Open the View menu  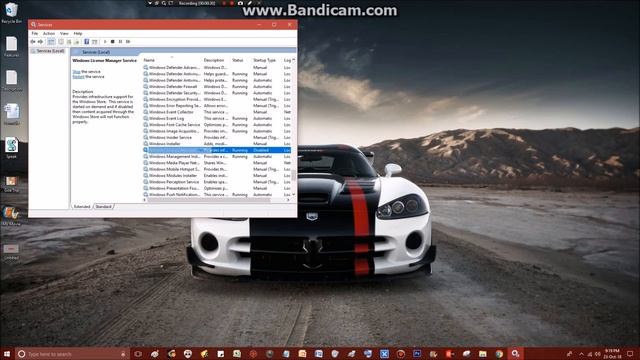pyautogui.click(x=64, y=33)
